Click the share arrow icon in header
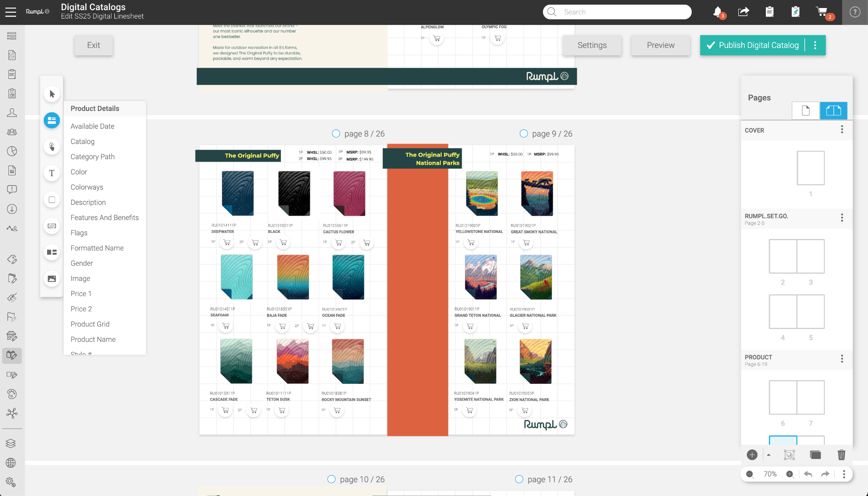Screen dimensions: 868x496 coord(743,12)
